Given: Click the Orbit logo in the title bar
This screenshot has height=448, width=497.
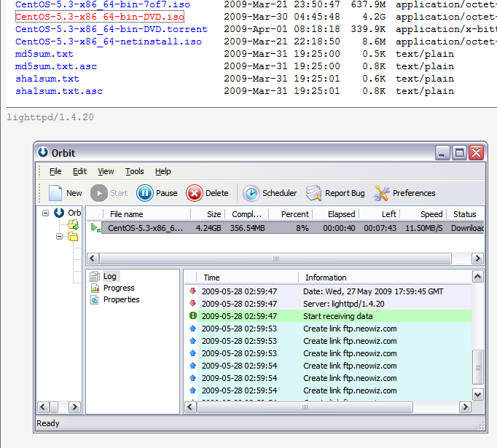Looking at the screenshot, I should [43, 152].
